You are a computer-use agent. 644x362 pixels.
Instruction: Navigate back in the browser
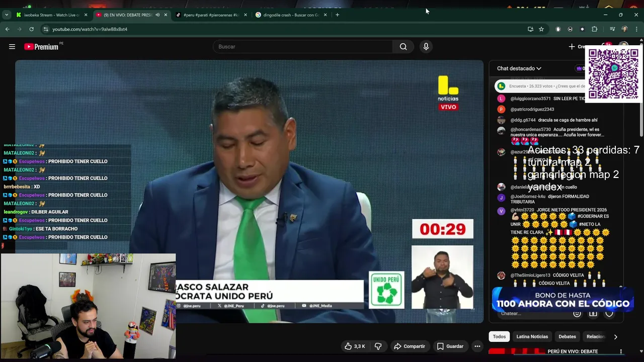7,29
